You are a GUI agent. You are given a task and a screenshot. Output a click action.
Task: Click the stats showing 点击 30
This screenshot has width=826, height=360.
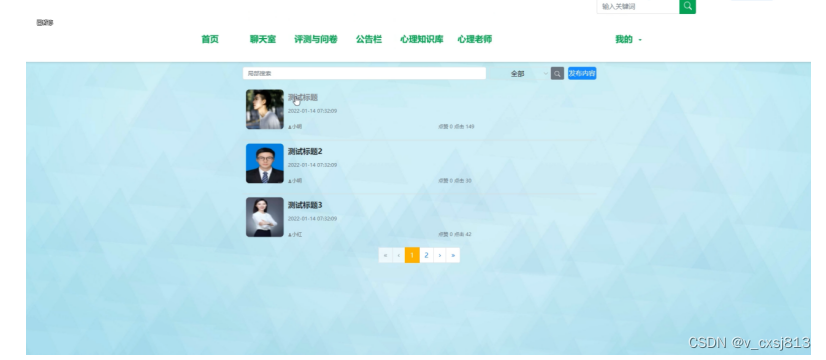[x=455, y=181]
